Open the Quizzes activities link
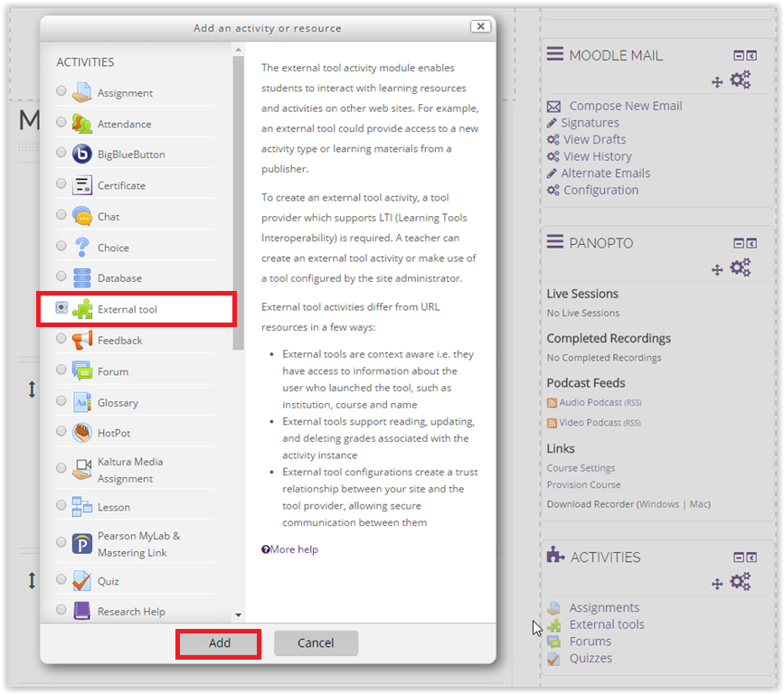784x694 pixels. pyautogui.click(x=590, y=659)
